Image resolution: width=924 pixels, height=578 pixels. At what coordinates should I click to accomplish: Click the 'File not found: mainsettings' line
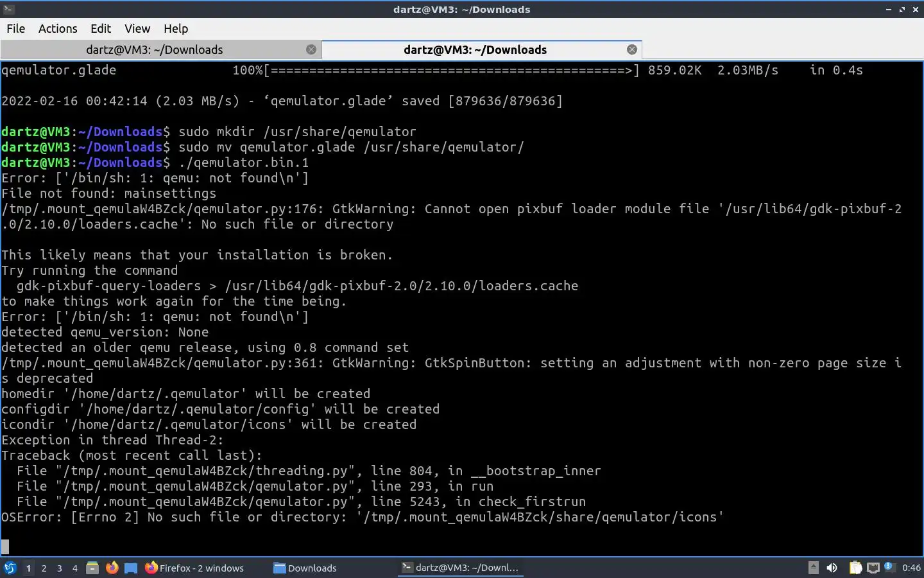point(109,193)
